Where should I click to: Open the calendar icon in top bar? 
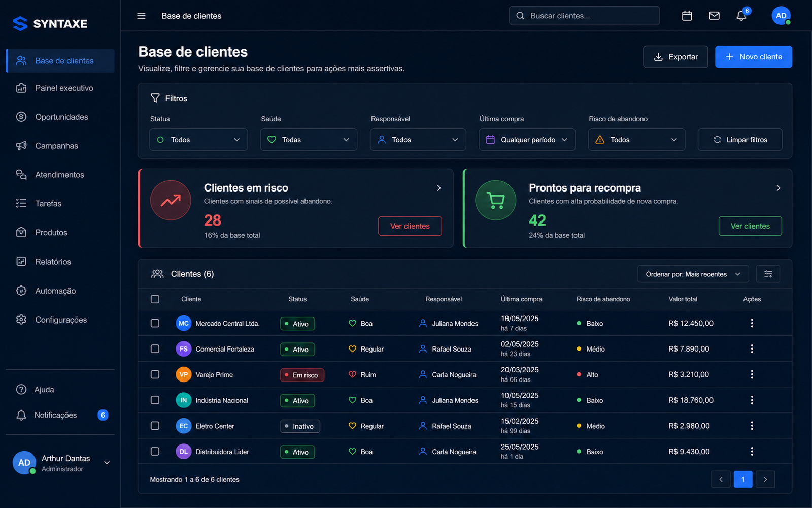click(687, 16)
